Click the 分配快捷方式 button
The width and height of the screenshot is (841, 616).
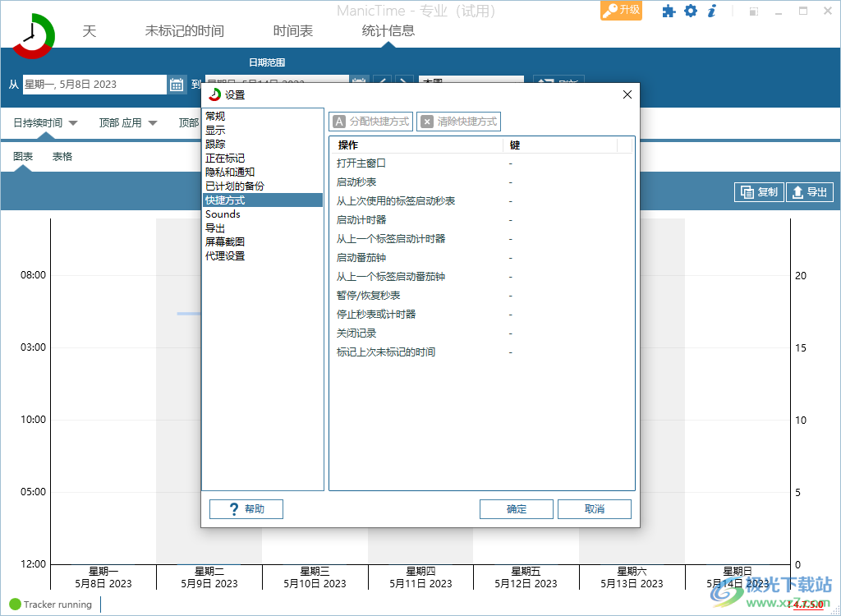click(x=370, y=122)
